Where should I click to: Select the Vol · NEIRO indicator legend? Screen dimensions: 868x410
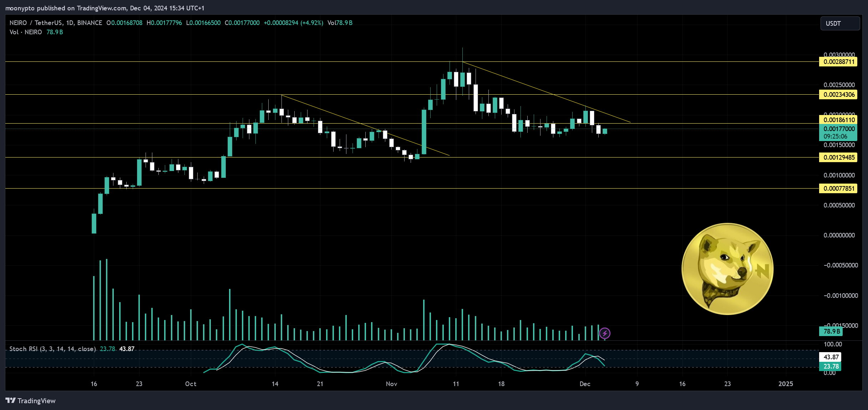pyautogui.click(x=26, y=32)
